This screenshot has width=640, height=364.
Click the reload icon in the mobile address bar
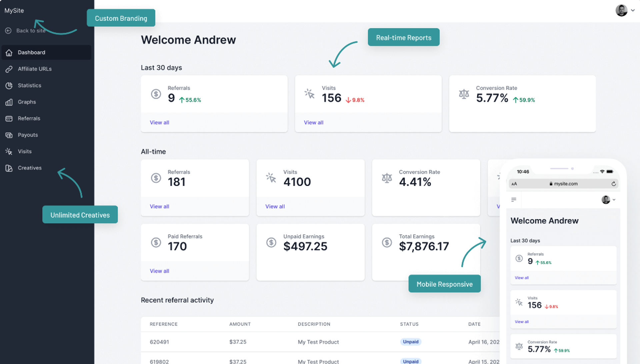point(614,184)
